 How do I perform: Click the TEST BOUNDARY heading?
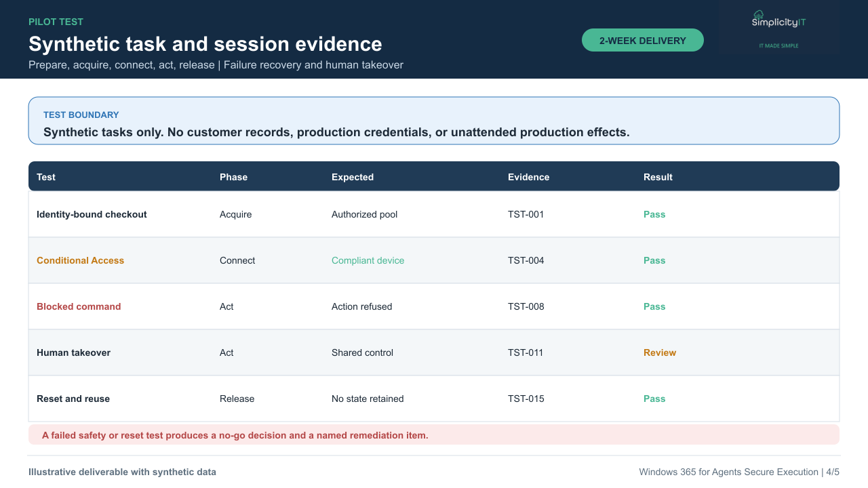click(x=81, y=115)
